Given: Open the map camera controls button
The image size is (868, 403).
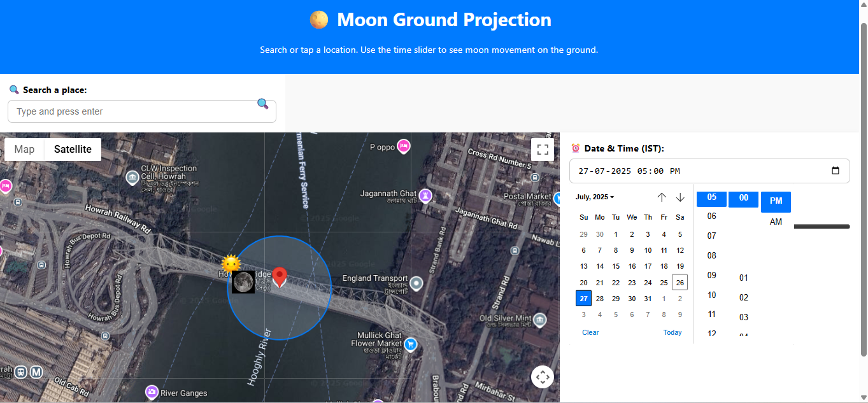Looking at the screenshot, I should (x=543, y=377).
